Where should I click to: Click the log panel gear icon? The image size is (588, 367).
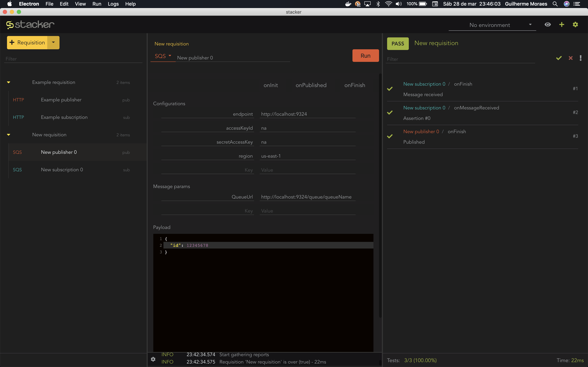153,359
